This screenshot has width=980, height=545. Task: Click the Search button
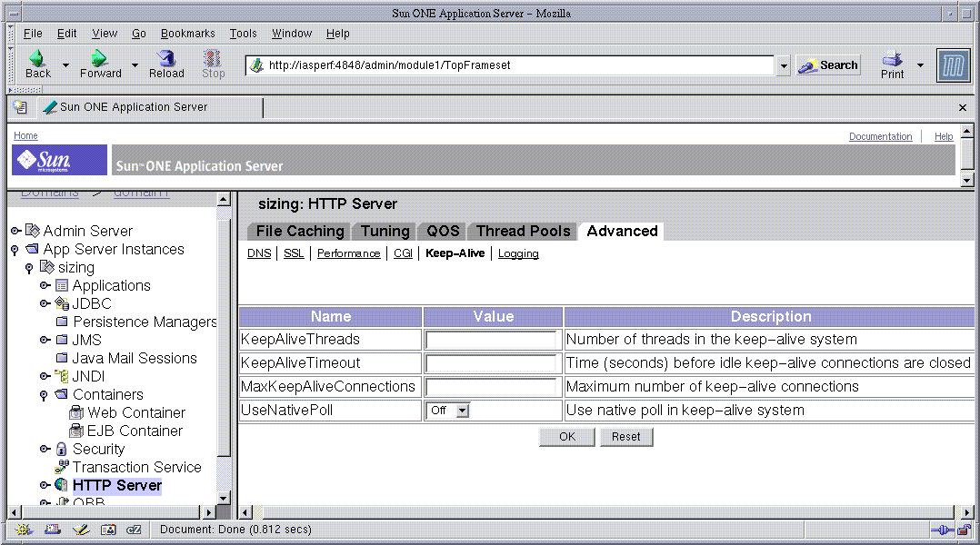click(x=828, y=64)
